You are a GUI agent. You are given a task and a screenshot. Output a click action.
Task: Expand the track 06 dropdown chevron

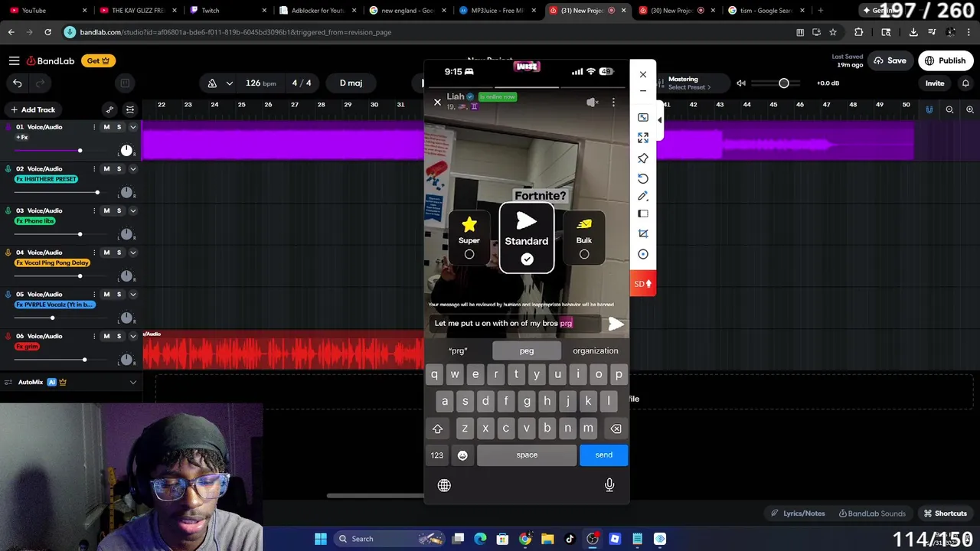tap(132, 336)
